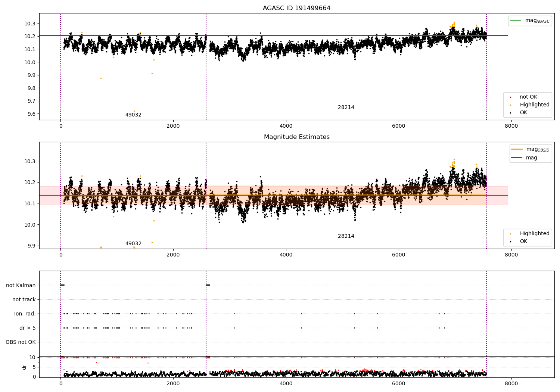The image size is (560, 392).
Task: Click 'Highlighted' legend entry in middle plot
Action: coord(530,234)
